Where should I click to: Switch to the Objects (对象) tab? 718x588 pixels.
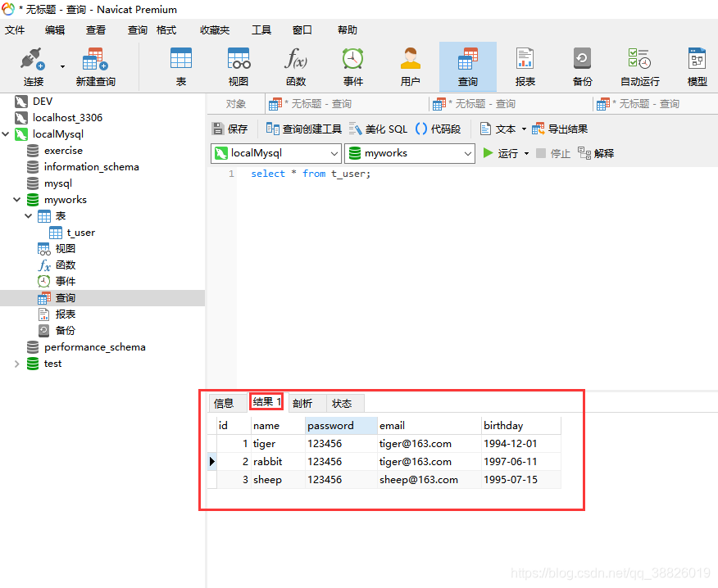pos(236,104)
